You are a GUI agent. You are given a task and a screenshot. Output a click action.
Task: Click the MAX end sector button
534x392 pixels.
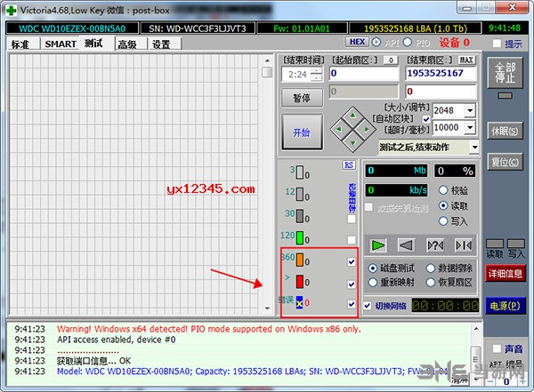point(466,60)
